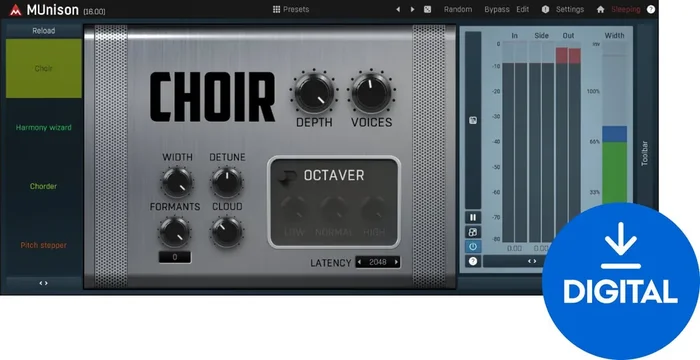The image size is (700, 360).
Task: Click the MUnison plugin title
Action: point(52,10)
